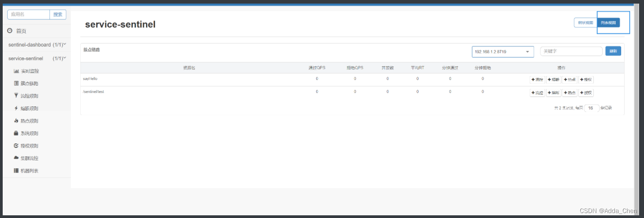The image size is (644, 218).
Task: Click the 通过QPS column header
Action: pos(317,68)
